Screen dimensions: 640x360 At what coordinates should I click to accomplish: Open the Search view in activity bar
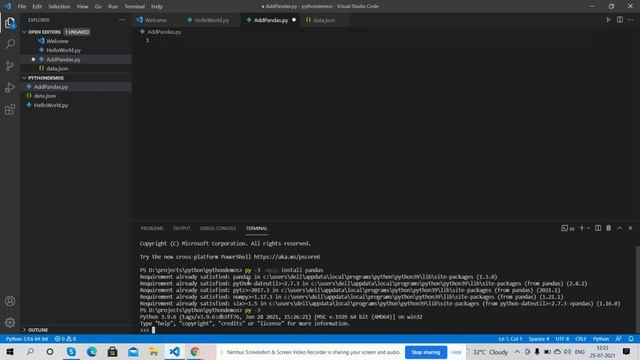pyautogui.click(x=10, y=44)
